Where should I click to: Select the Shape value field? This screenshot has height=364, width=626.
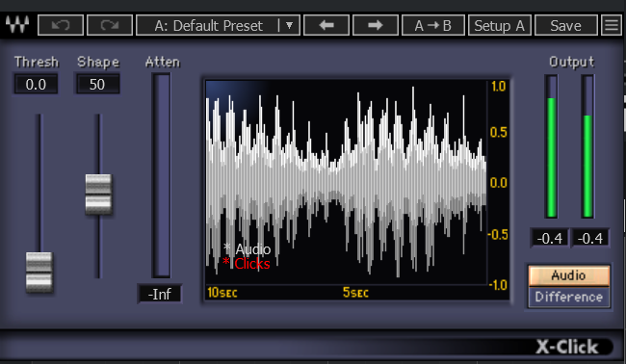[x=97, y=84]
